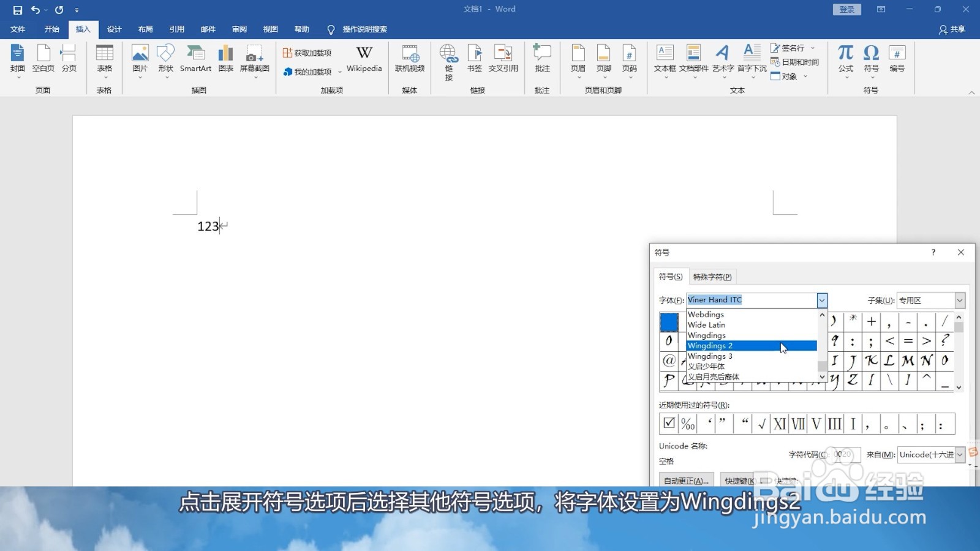980x551 pixels.
Task: Click Get Add-ins (获取加载项)
Action: click(x=307, y=53)
